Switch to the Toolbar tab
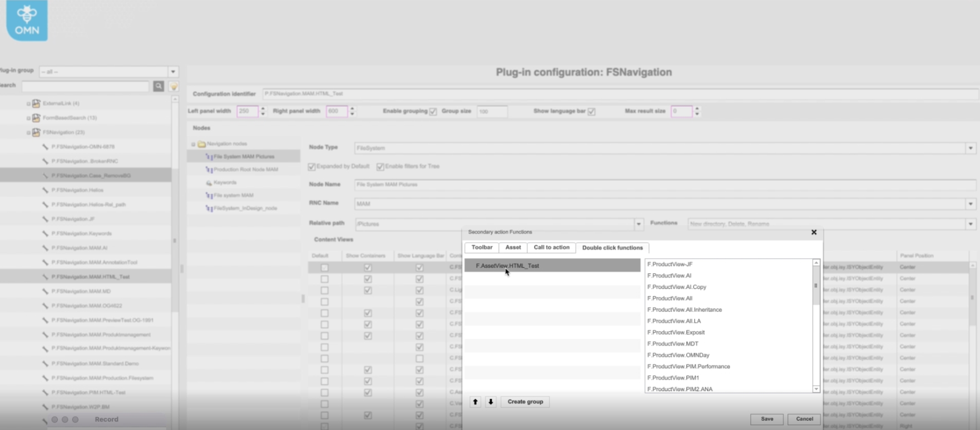Screen dimensions: 980x430 pos(482,248)
